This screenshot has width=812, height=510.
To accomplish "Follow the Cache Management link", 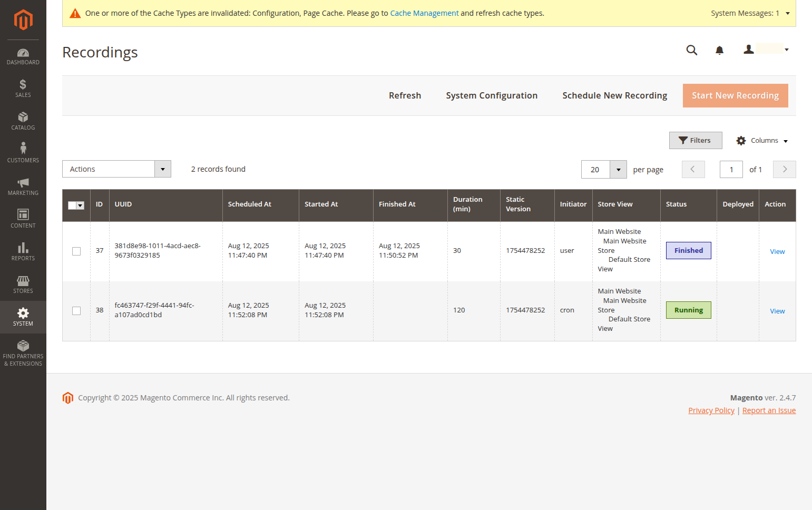I will 424,13.
